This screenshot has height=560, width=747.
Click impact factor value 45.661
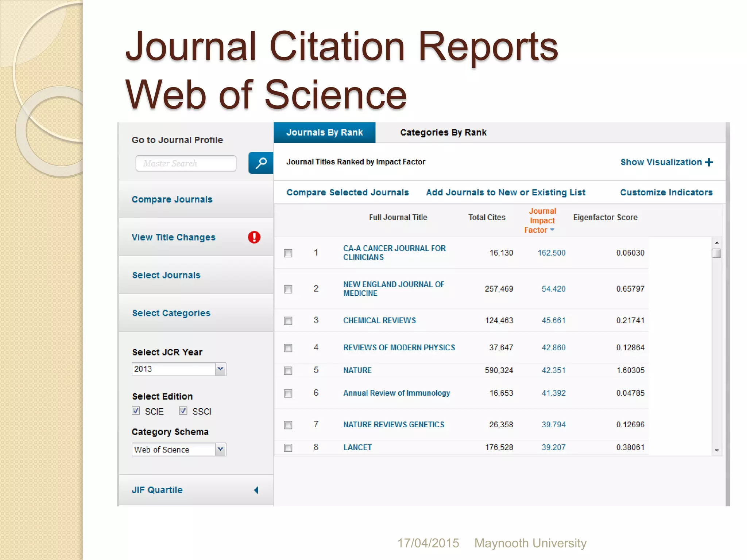tap(553, 320)
